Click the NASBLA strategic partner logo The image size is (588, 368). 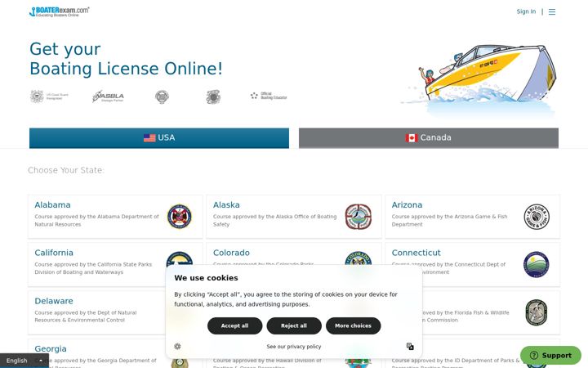pyautogui.click(x=108, y=96)
